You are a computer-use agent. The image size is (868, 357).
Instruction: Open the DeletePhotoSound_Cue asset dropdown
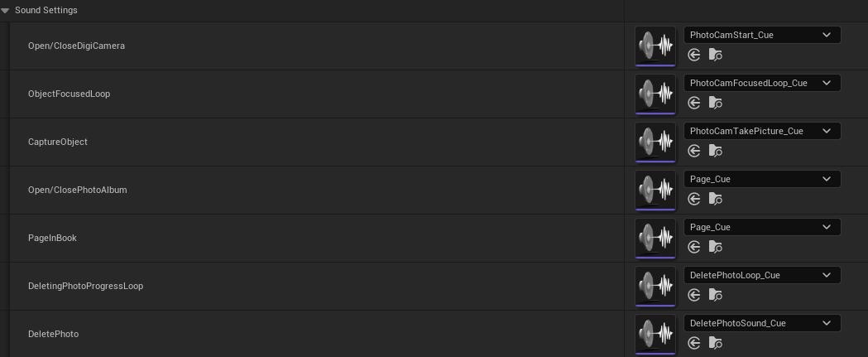point(761,323)
